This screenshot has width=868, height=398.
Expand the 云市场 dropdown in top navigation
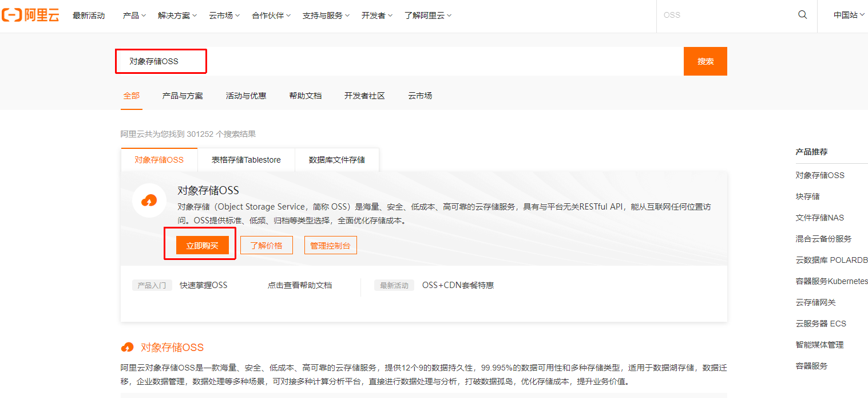coord(224,15)
